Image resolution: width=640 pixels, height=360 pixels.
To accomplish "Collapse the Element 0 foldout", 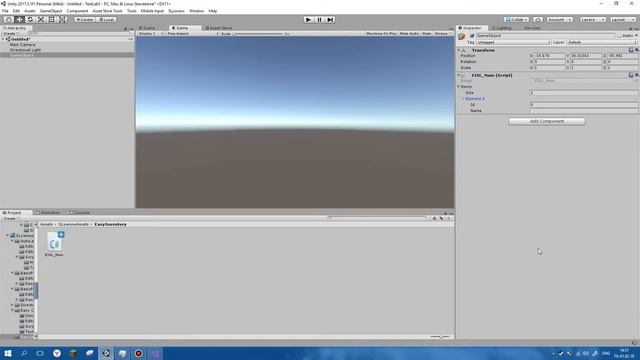I will pyautogui.click(x=463, y=99).
